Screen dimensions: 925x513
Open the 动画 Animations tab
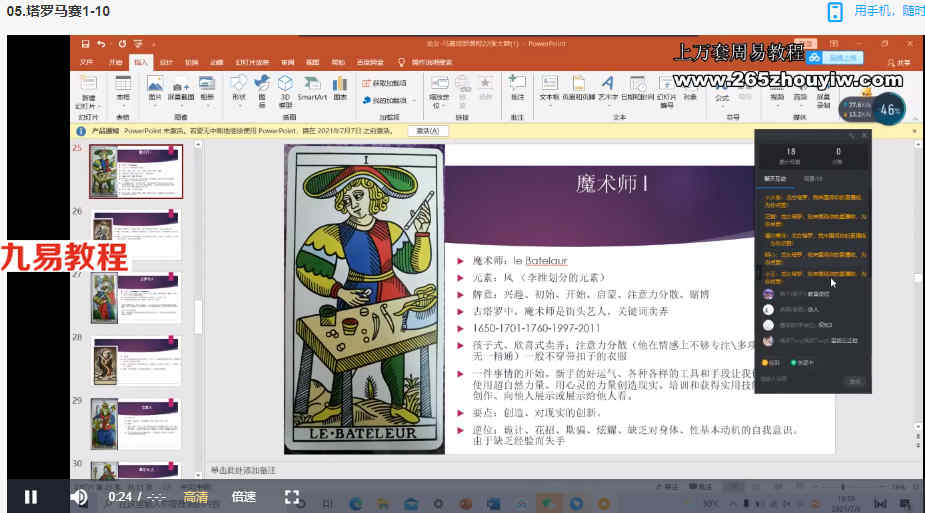(217, 62)
